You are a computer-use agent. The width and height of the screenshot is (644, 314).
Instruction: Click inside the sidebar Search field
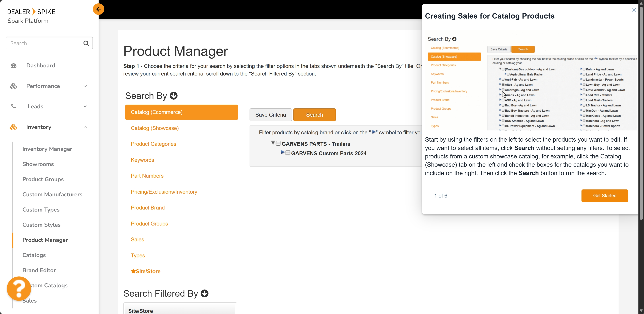44,43
